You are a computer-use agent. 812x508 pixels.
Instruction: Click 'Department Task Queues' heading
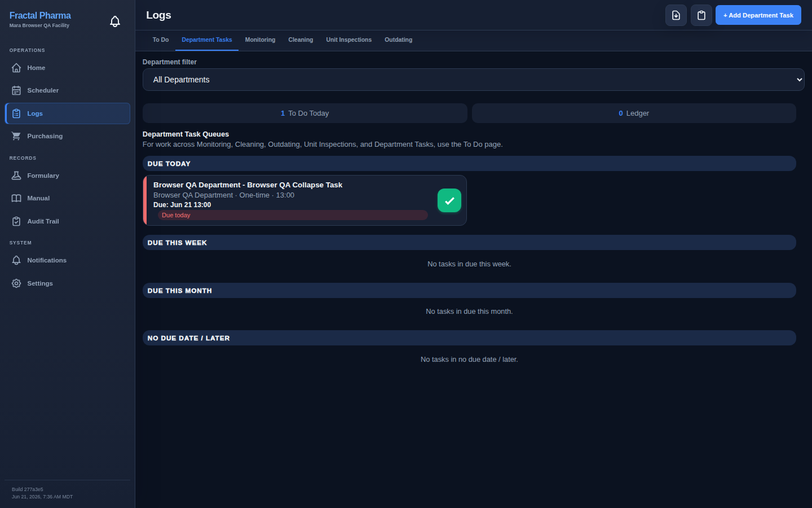pyautogui.click(x=186, y=134)
